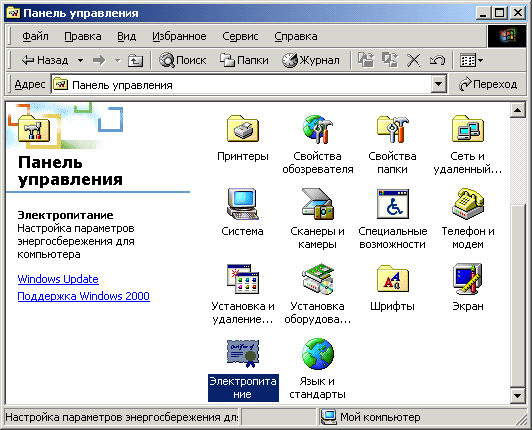Select the Система icon

(243, 204)
